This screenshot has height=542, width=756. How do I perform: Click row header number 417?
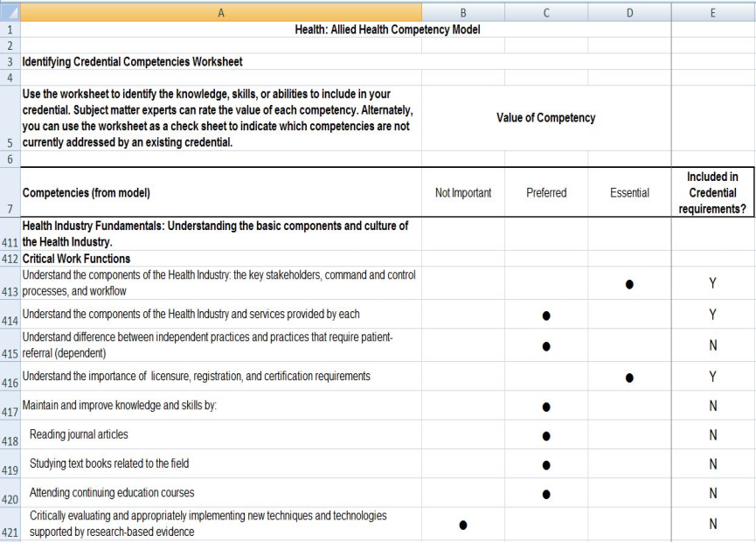(9, 406)
